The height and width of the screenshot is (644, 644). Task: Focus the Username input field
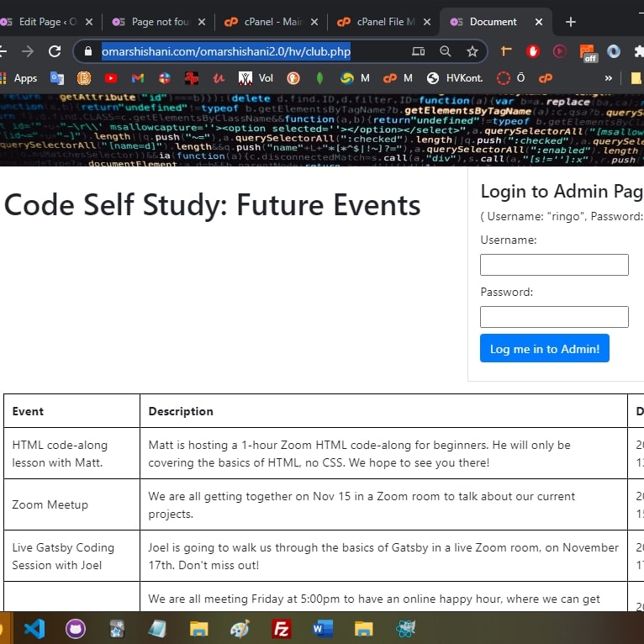click(x=554, y=265)
